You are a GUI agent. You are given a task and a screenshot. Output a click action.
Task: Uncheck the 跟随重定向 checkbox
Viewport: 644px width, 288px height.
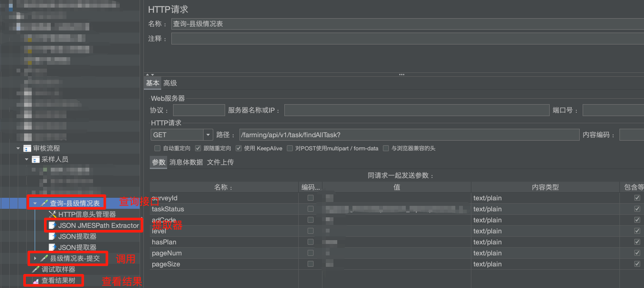(198, 148)
